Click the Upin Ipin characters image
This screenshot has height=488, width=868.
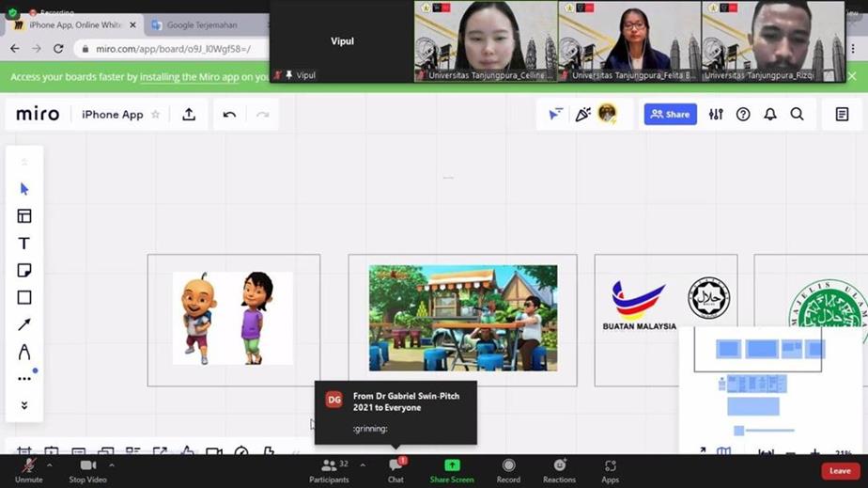232,318
